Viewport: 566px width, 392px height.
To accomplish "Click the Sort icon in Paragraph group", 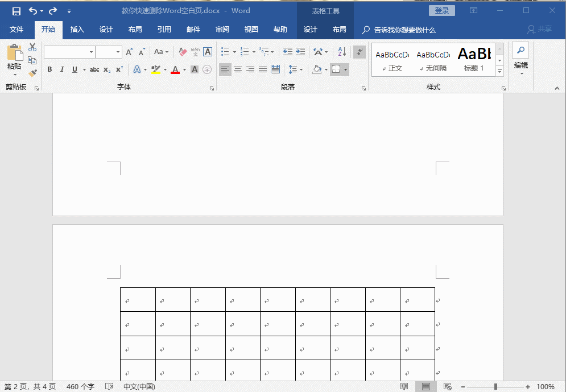I will pos(341,51).
